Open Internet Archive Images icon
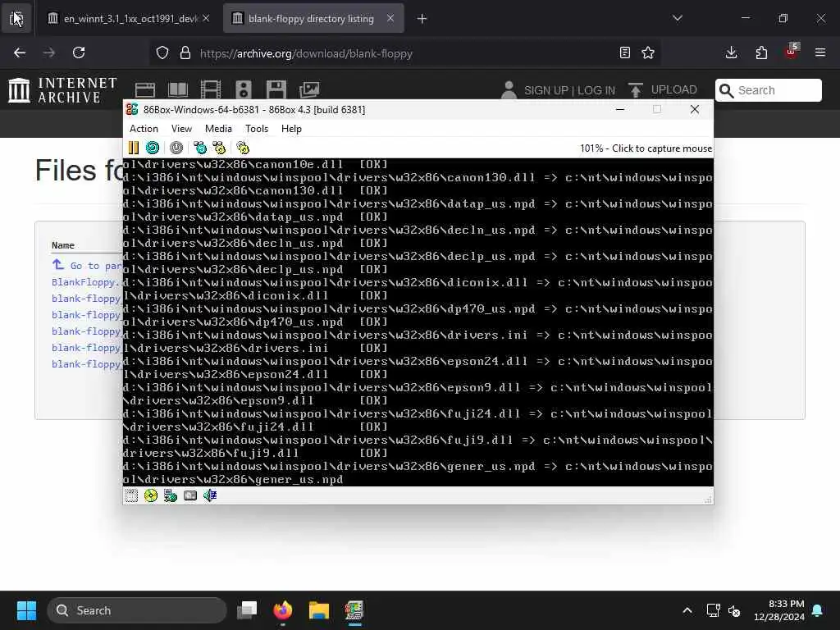The image size is (840, 630). [x=309, y=90]
